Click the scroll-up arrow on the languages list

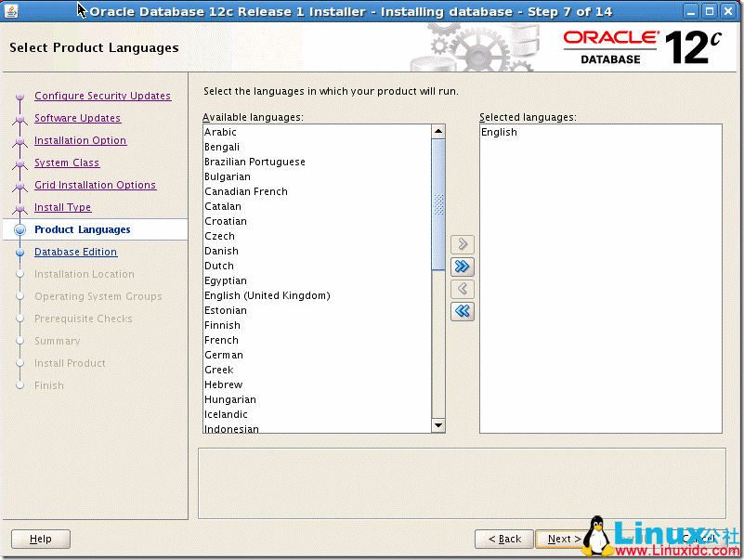click(x=438, y=131)
